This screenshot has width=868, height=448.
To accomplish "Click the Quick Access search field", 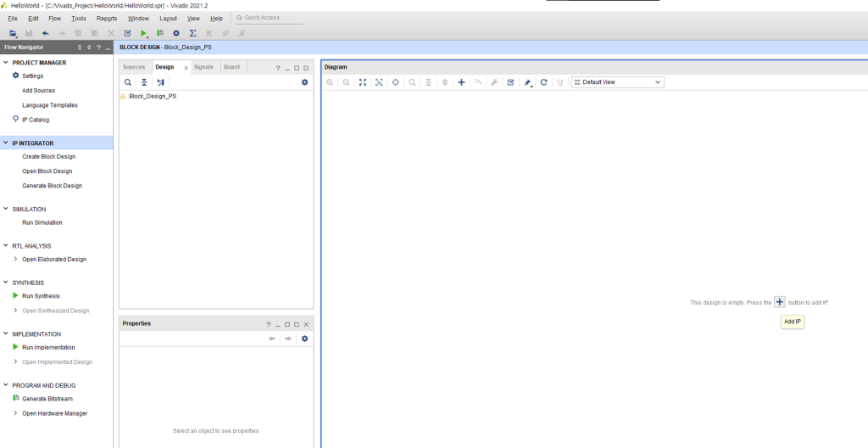I will [269, 18].
